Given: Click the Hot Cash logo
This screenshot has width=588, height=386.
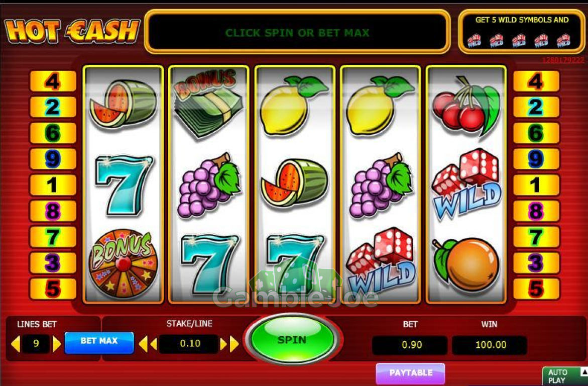Looking at the screenshot, I should [72, 31].
